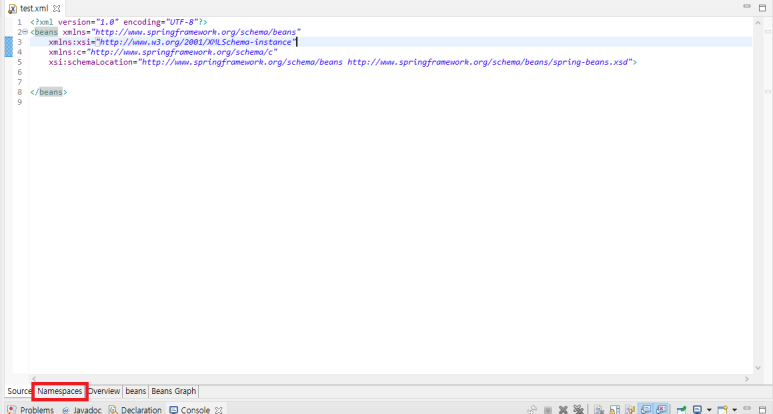Toggle console Scroll Lock
773x414 pixels.
coord(615,410)
